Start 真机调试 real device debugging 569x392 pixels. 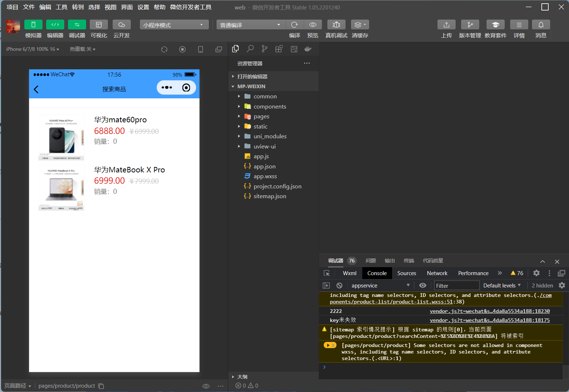[x=336, y=25]
